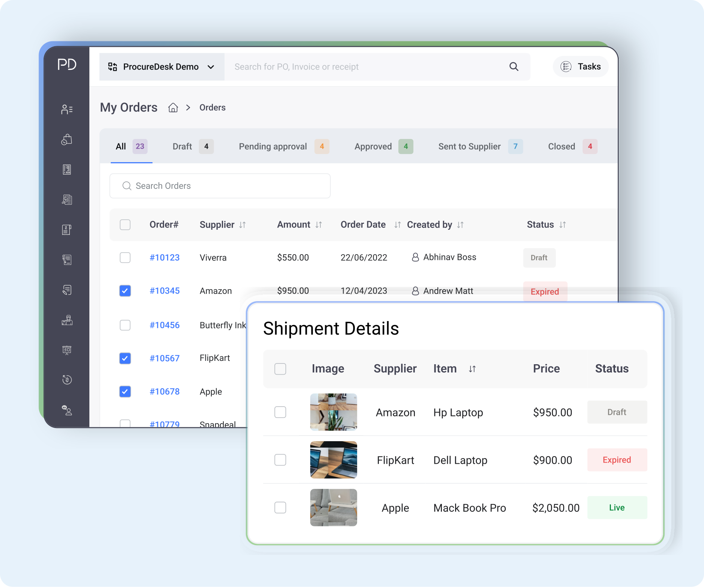Open the Mack Book Pro product thumbnail

click(x=333, y=508)
